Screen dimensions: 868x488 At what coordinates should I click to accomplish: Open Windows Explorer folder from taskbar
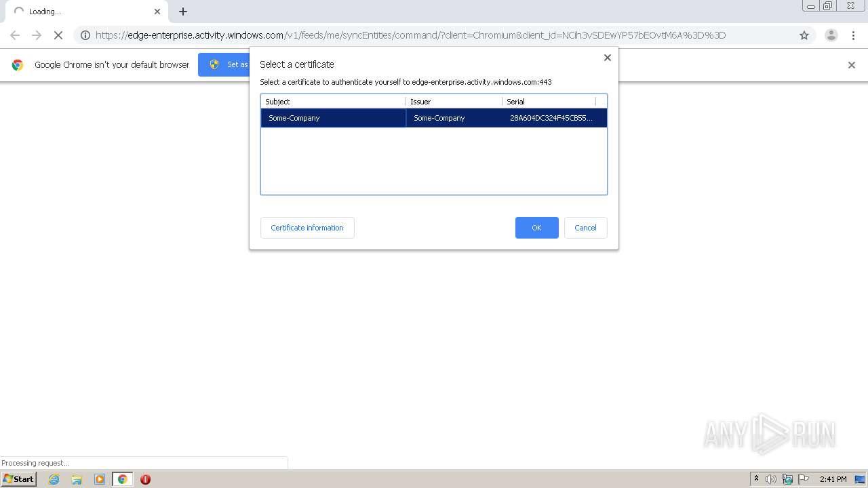[77, 479]
